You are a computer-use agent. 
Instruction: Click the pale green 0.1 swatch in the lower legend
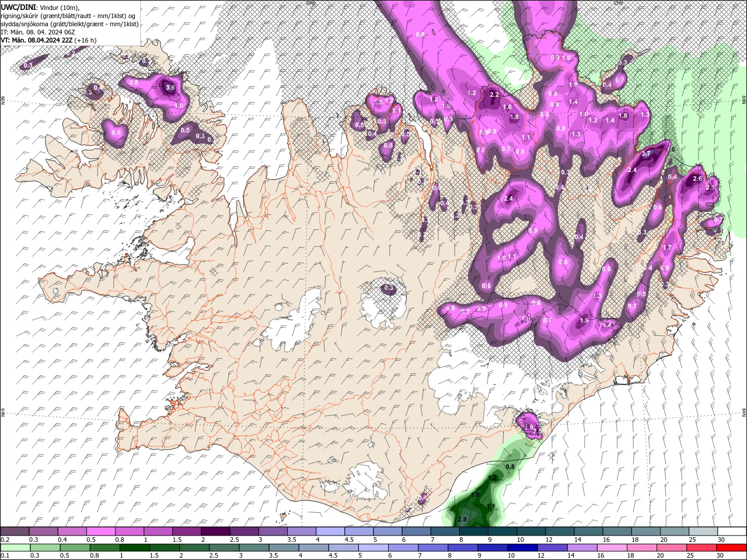(16, 548)
